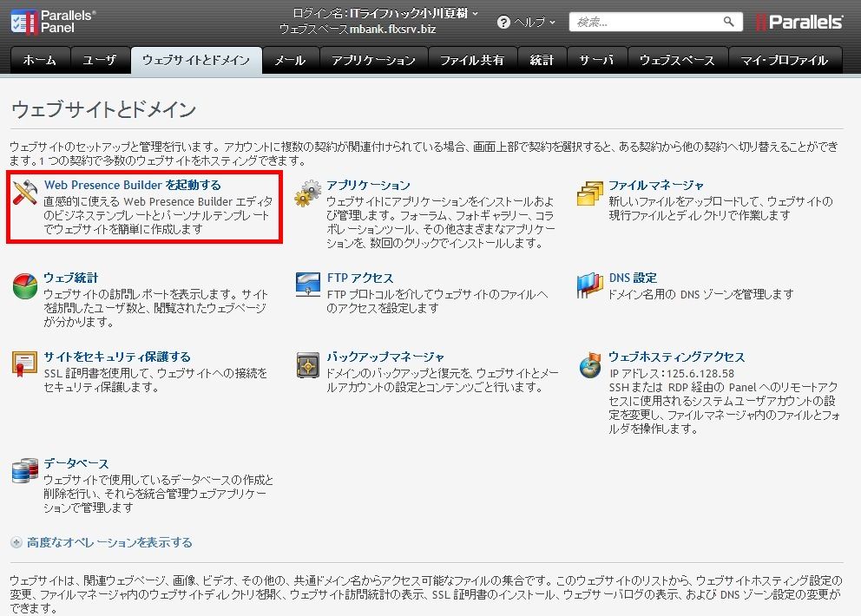This screenshot has width=861, height=616.
Task: Click the IP アドレス: 125.6.128.58 text
Action: (672, 373)
